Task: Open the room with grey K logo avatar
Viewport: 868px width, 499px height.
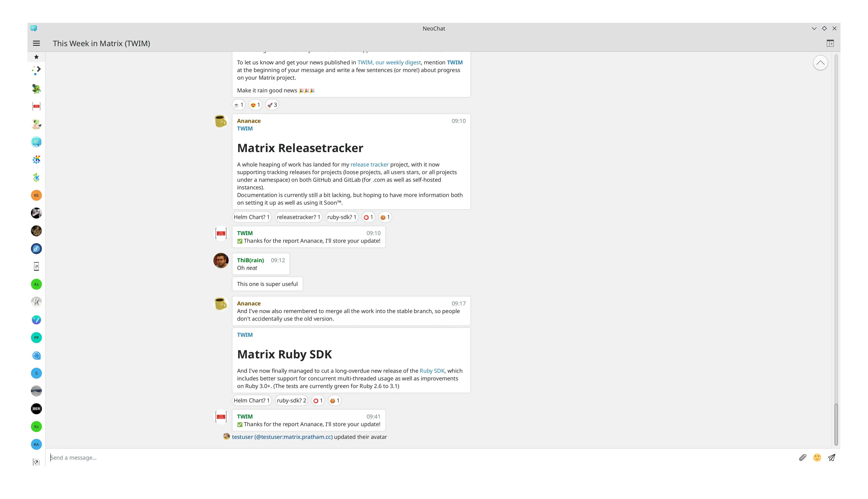Action: (x=36, y=302)
